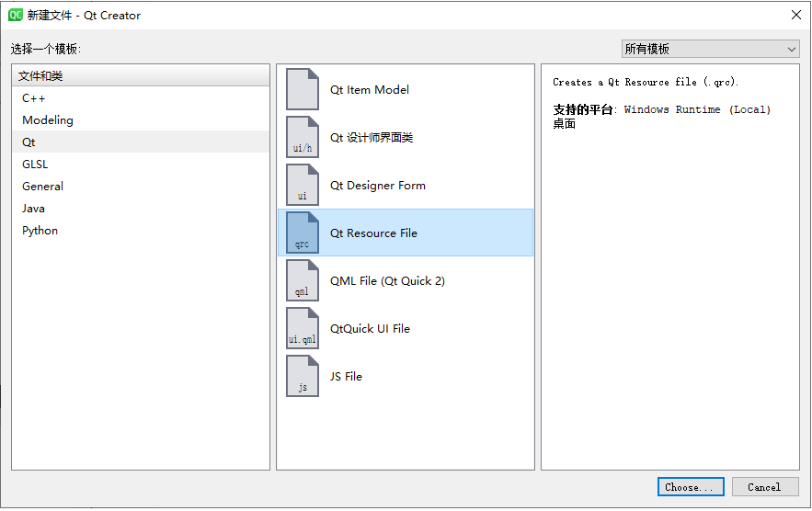Choose the Qt 设计师界面类 template

[x=406, y=137]
